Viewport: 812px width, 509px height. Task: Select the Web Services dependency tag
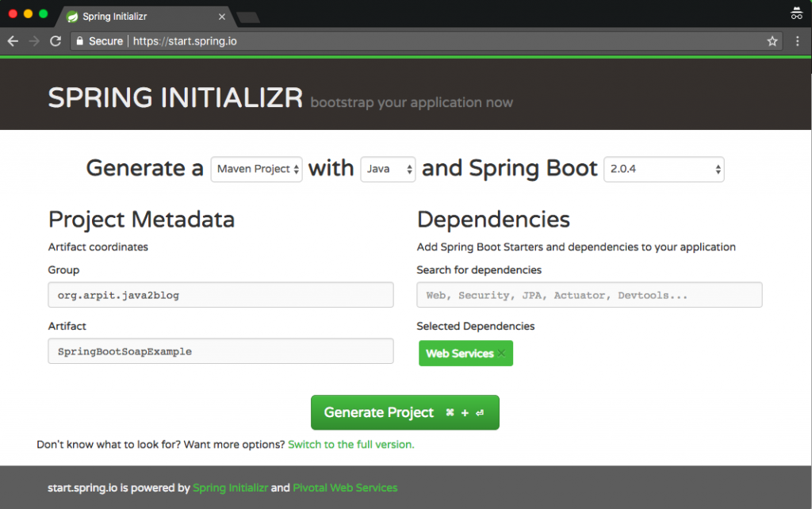click(x=460, y=353)
